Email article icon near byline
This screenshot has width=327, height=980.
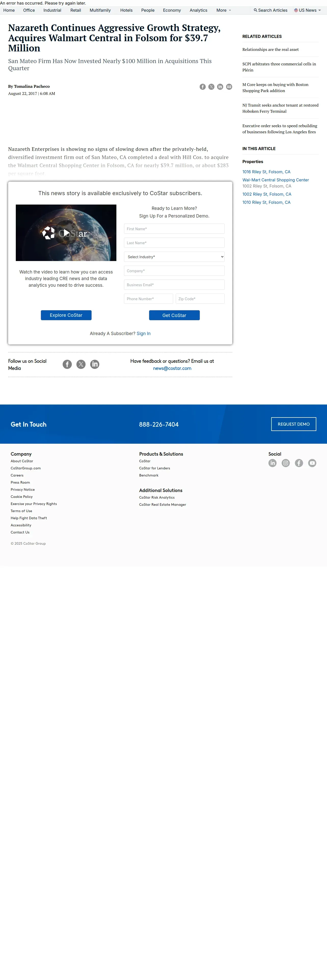pyautogui.click(x=229, y=87)
